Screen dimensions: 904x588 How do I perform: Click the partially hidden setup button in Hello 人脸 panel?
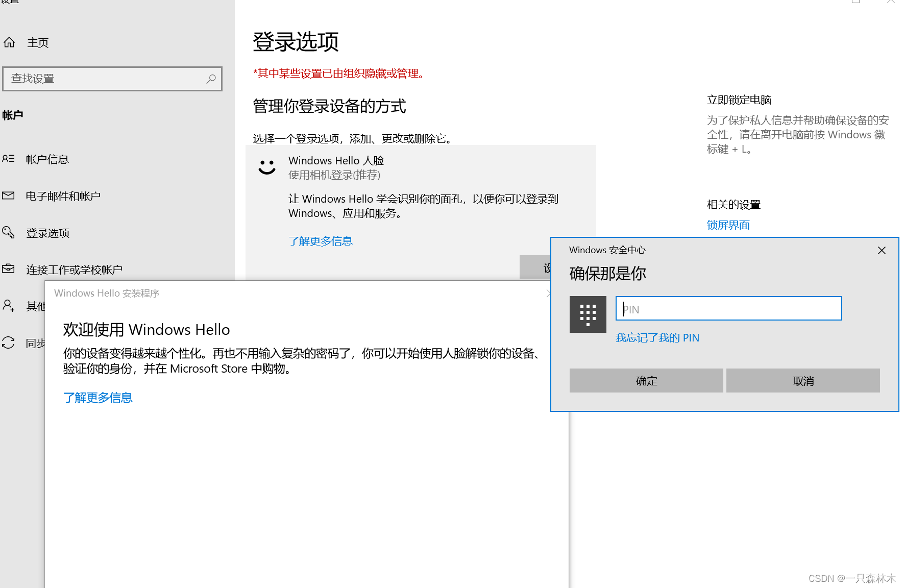click(535, 267)
